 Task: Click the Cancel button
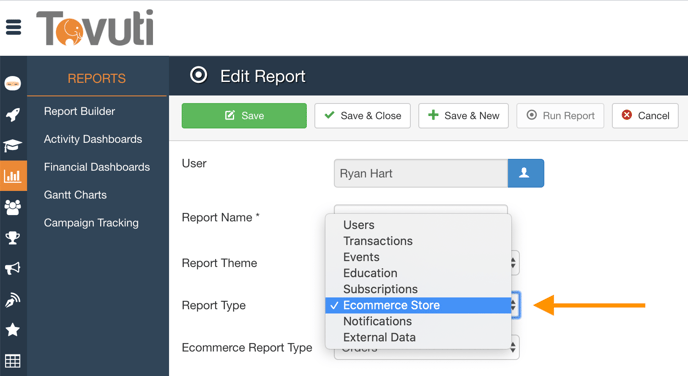[x=645, y=115]
